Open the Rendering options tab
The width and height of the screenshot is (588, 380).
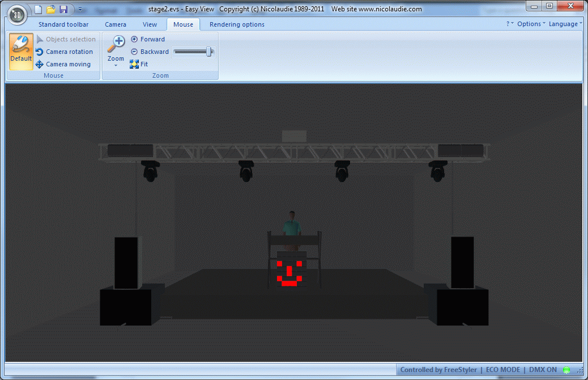237,24
